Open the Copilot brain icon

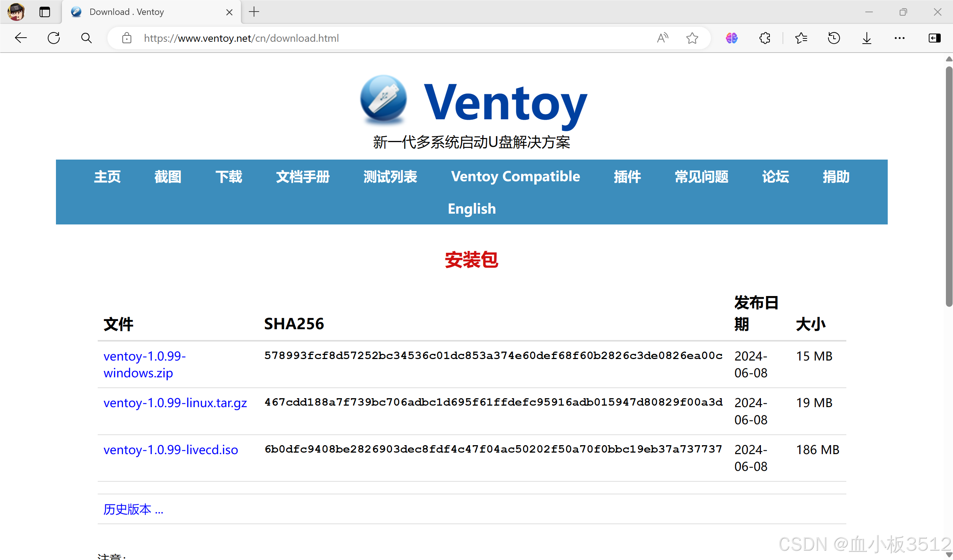click(732, 38)
